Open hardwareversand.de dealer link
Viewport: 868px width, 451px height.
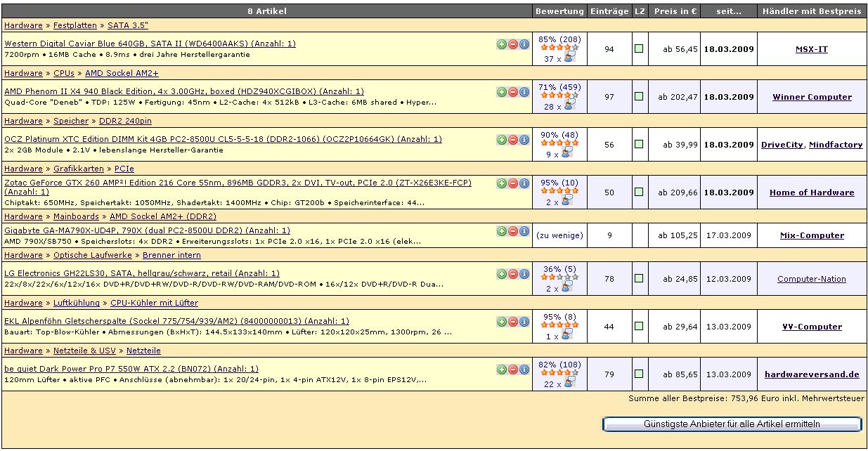[812, 374]
